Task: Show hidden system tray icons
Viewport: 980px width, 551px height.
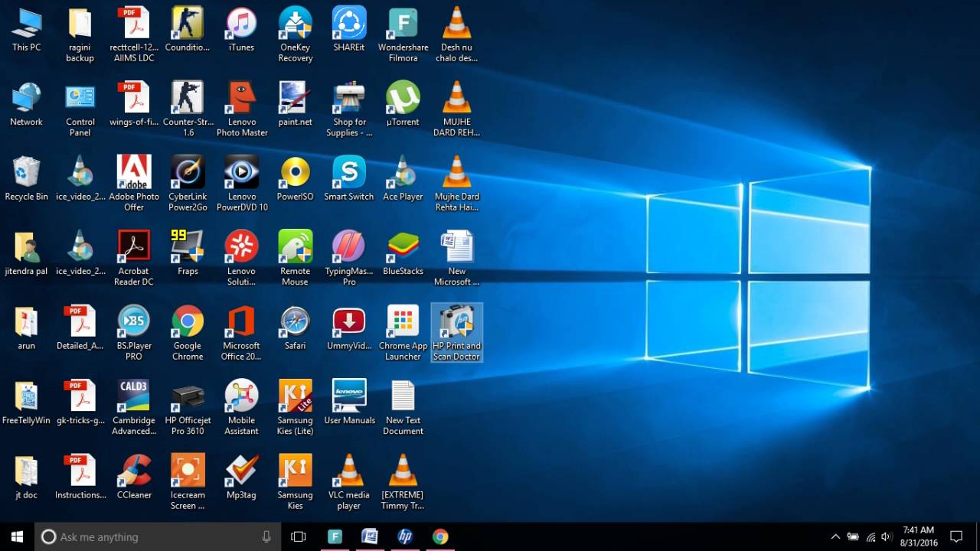Action: point(835,536)
